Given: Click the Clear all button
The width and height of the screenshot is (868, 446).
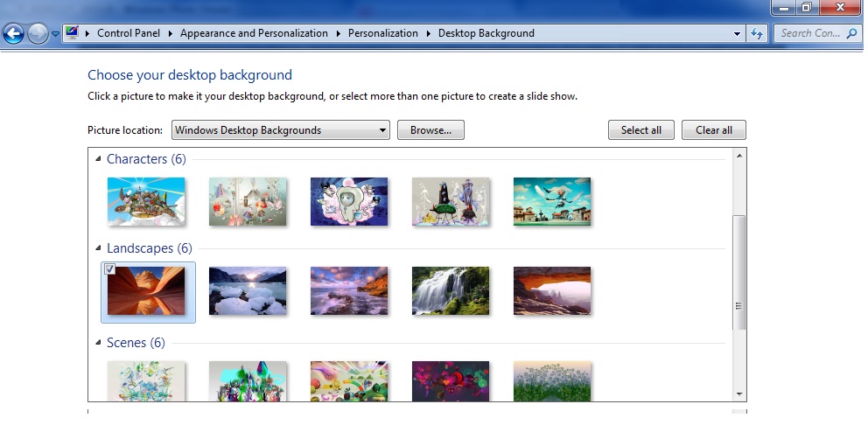Looking at the screenshot, I should click(713, 130).
